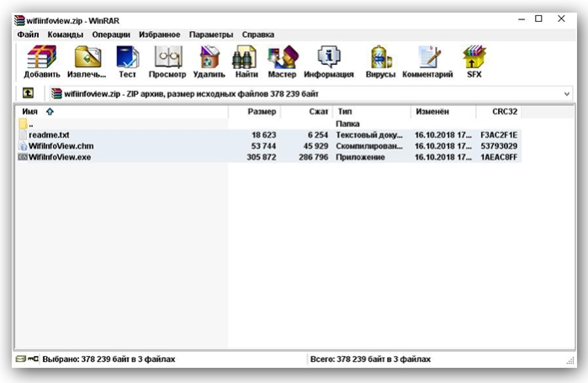Click the window resize grip in status bar

pyautogui.click(x=570, y=360)
